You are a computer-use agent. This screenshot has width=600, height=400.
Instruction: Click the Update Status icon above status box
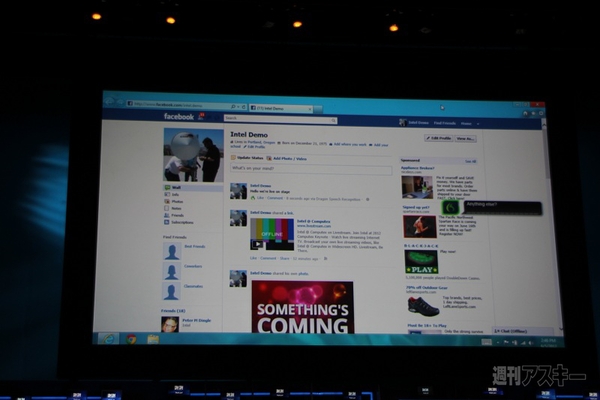click(x=233, y=157)
